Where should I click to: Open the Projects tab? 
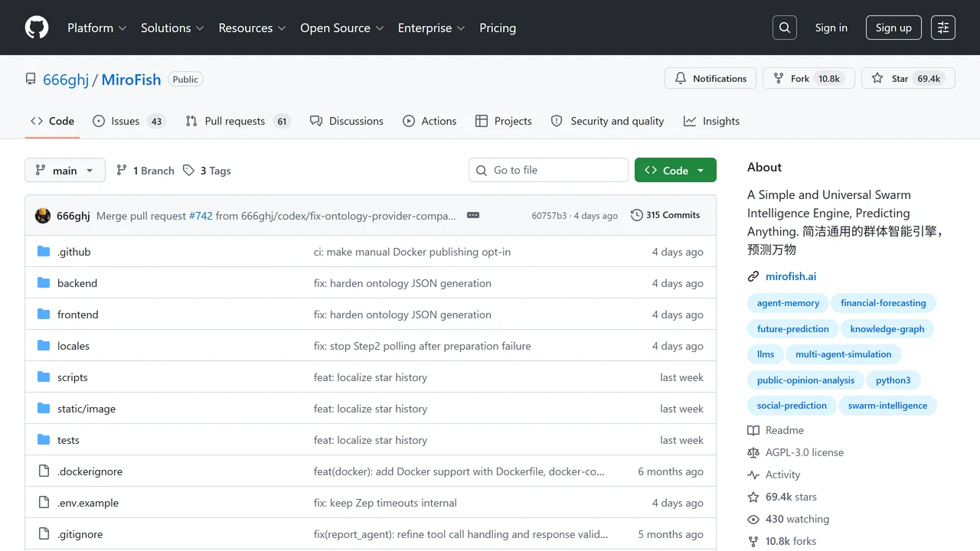(x=504, y=121)
